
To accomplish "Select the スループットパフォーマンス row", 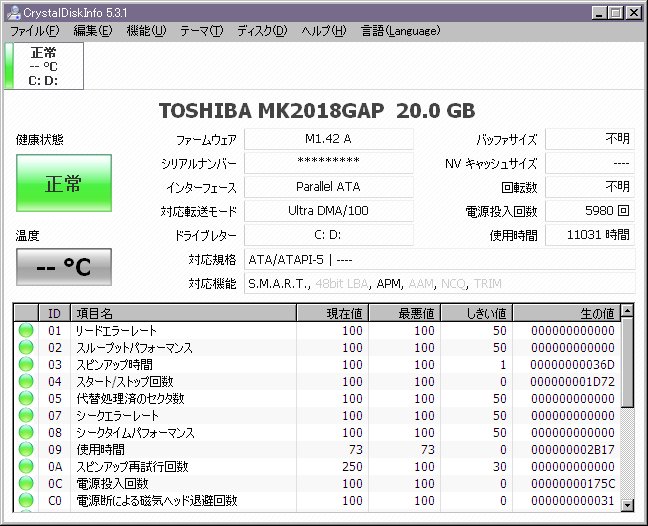I will tap(317, 347).
